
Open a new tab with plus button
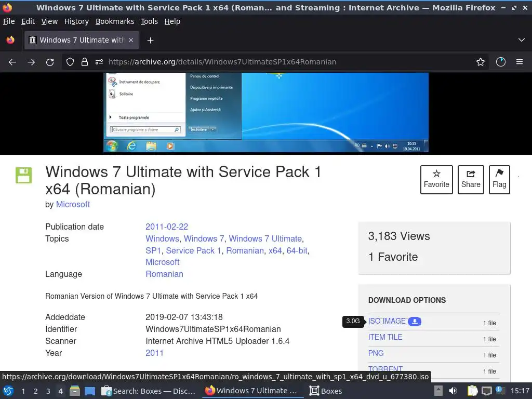pyautogui.click(x=150, y=41)
